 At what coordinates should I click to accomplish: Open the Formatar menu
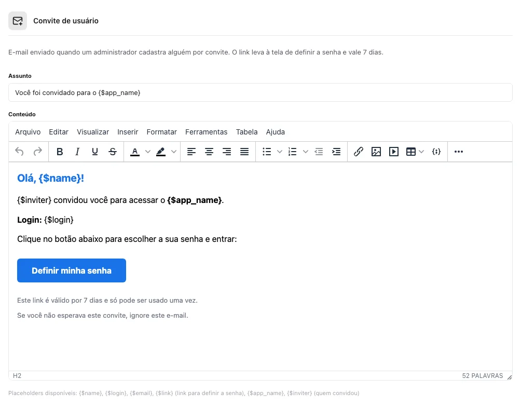pos(161,132)
